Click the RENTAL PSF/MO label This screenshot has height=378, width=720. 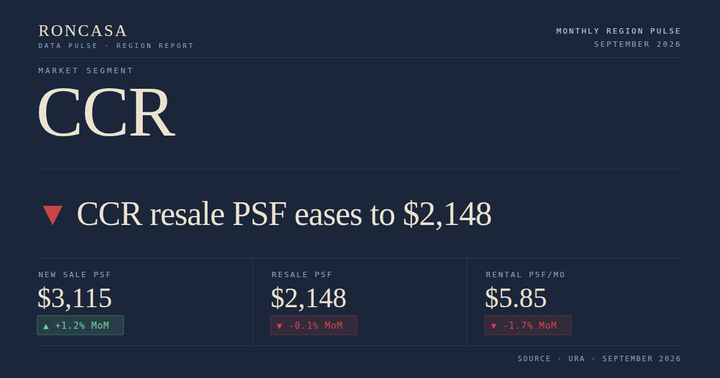[525, 275]
